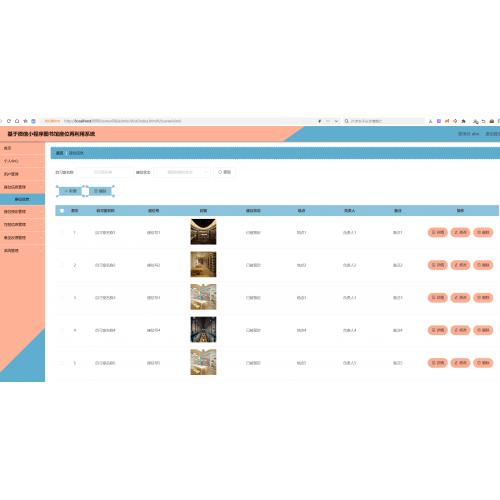Open the seat status dropdown in the filter bar

(183, 172)
